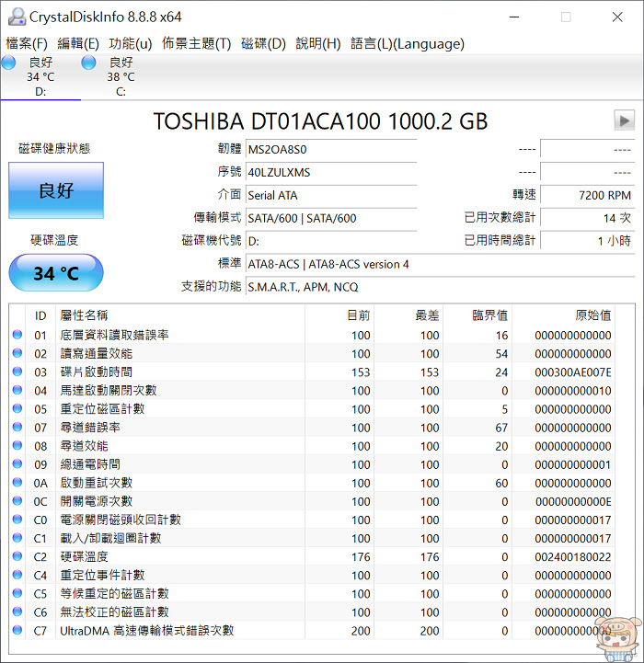644x663 pixels.
Task: Select the 電源關閉磁頭收回計數 attribute row
Action: pyautogui.click(x=312, y=520)
